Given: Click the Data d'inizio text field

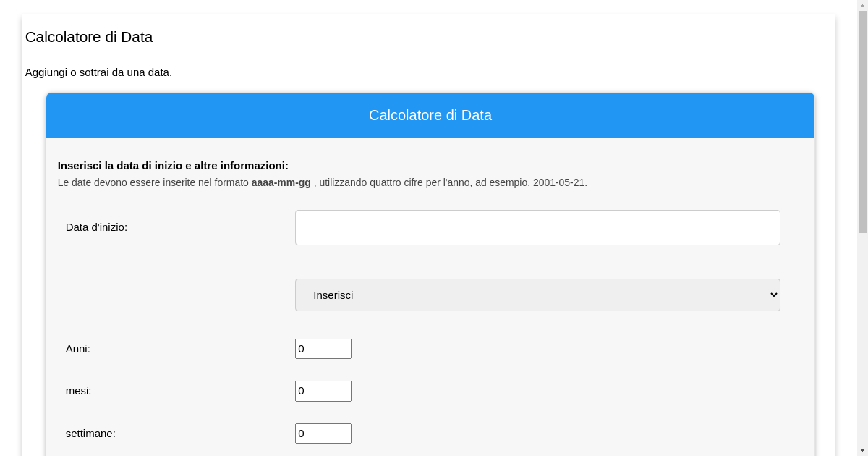Looking at the screenshot, I should (537, 227).
